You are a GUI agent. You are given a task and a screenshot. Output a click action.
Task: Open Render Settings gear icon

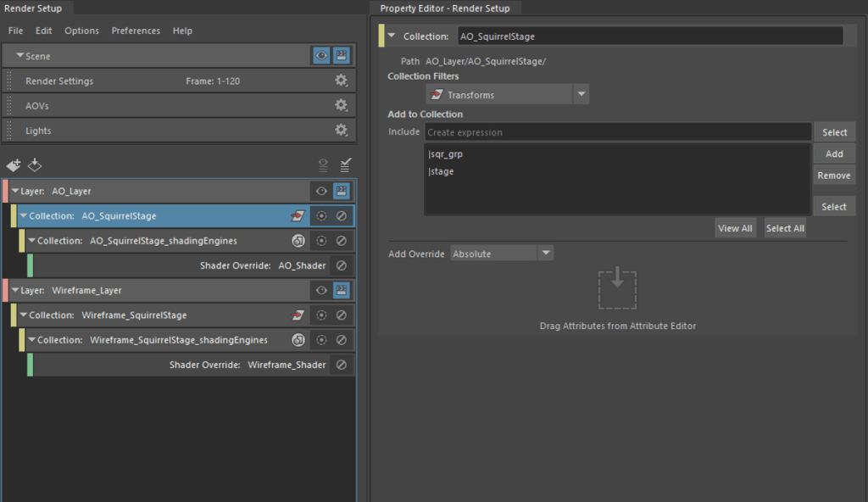pos(341,81)
